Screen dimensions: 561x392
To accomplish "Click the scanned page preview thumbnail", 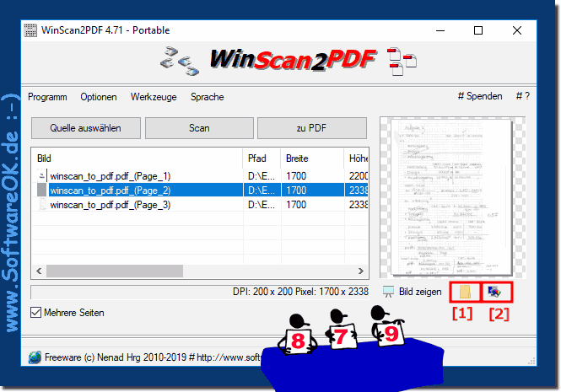I will [x=451, y=197].
